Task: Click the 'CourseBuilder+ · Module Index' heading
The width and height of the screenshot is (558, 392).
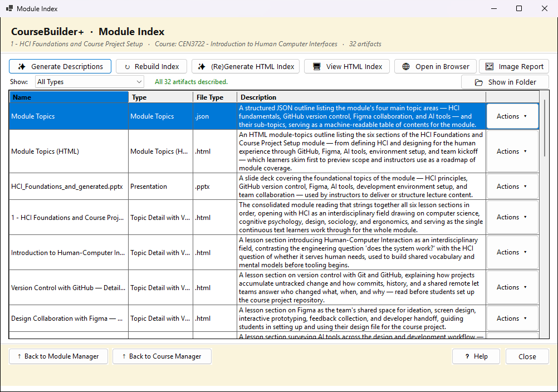Action: pyautogui.click(x=87, y=32)
